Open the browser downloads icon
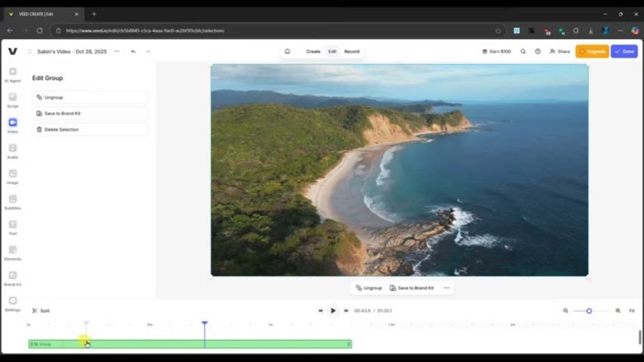644x362 pixels. pyautogui.click(x=590, y=31)
